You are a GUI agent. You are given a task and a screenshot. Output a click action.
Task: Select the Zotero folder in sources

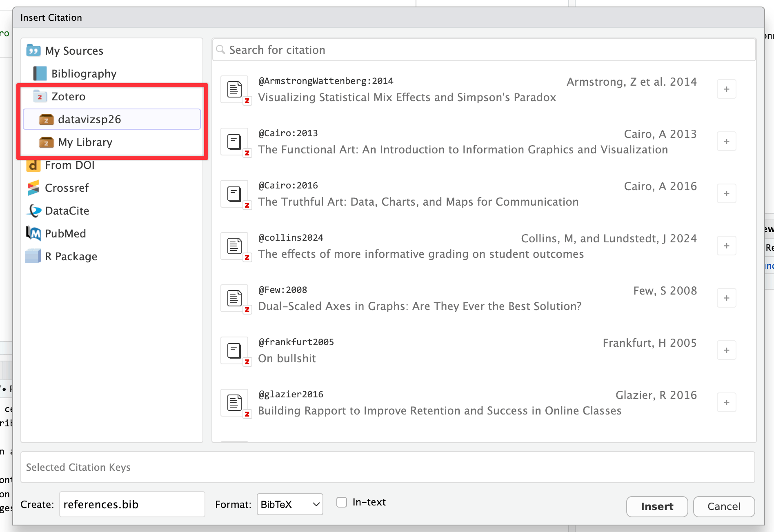tap(68, 97)
